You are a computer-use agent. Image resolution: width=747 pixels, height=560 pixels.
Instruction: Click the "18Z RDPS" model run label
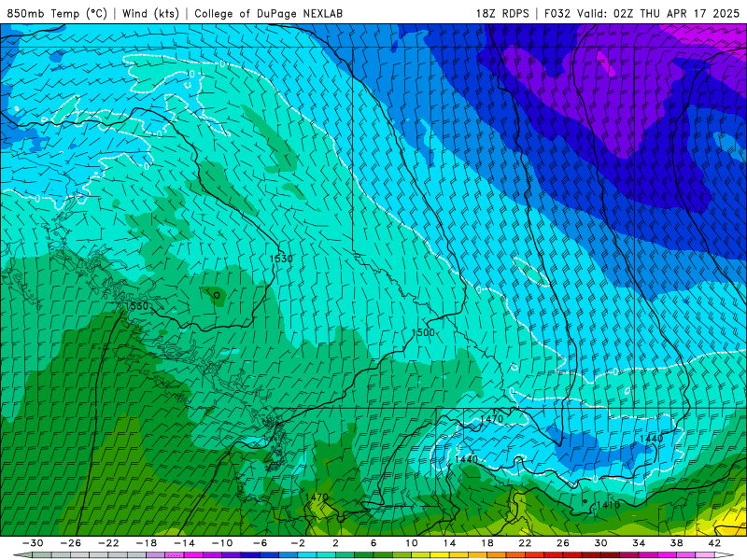coord(502,13)
